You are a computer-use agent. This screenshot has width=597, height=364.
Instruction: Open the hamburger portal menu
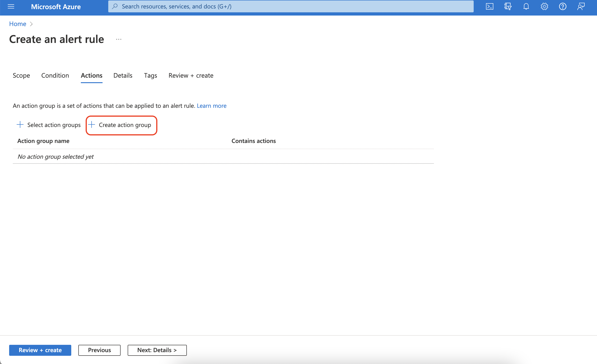click(x=11, y=7)
